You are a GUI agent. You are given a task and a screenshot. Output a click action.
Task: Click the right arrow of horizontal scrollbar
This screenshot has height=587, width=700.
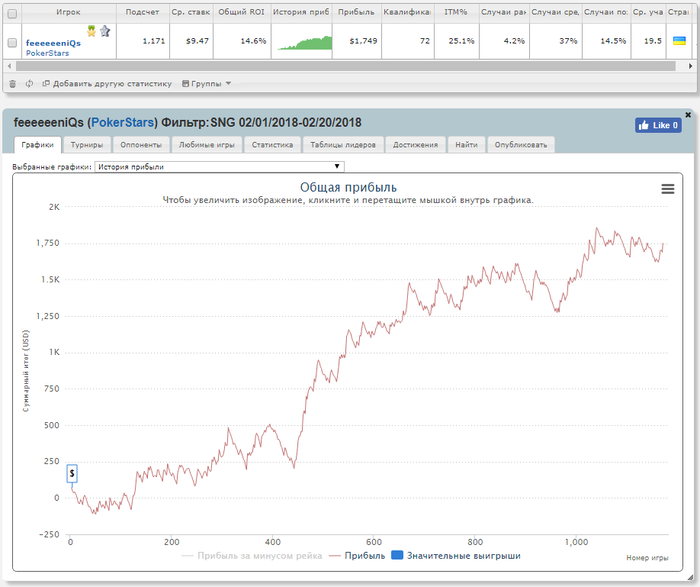(690, 66)
